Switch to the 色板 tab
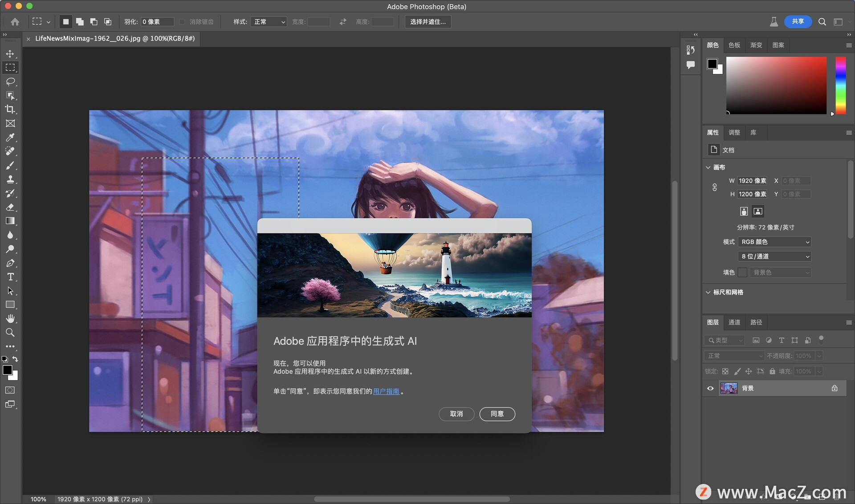Screen dimensions: 855x504 click(734, 45)
